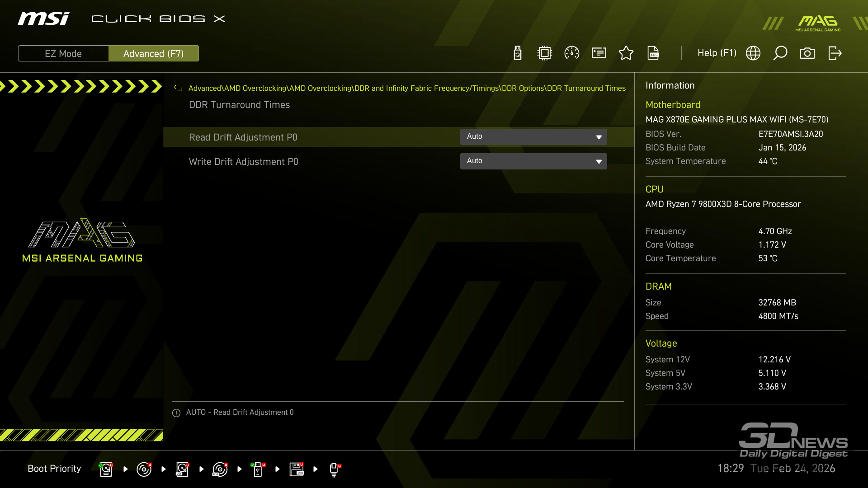
Task: Open the M-Flash USB update icon
Action: click(518, 53)
